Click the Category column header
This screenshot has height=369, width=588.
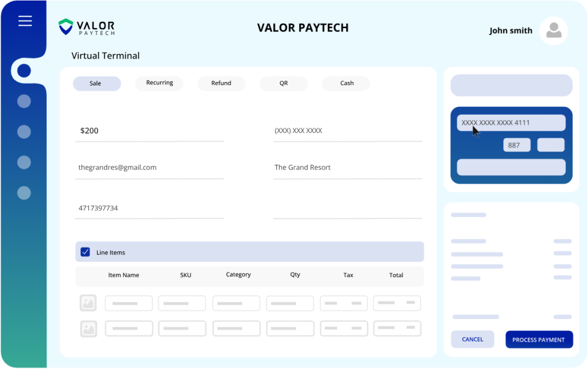(x=238, y=274)
